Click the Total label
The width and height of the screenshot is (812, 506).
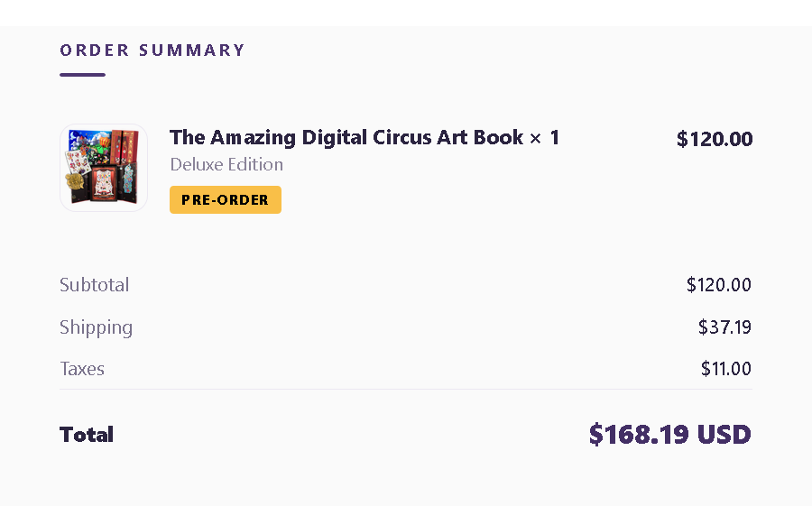coord(87,434)
